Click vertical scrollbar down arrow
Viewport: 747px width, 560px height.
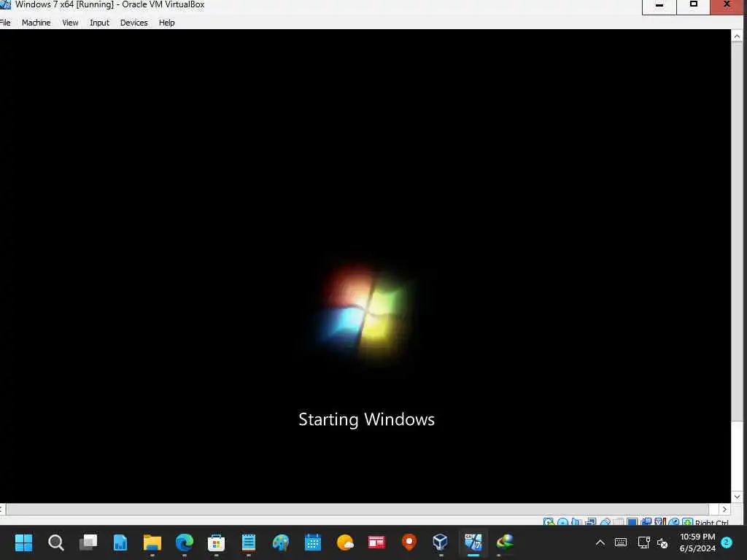coord(737,497)
